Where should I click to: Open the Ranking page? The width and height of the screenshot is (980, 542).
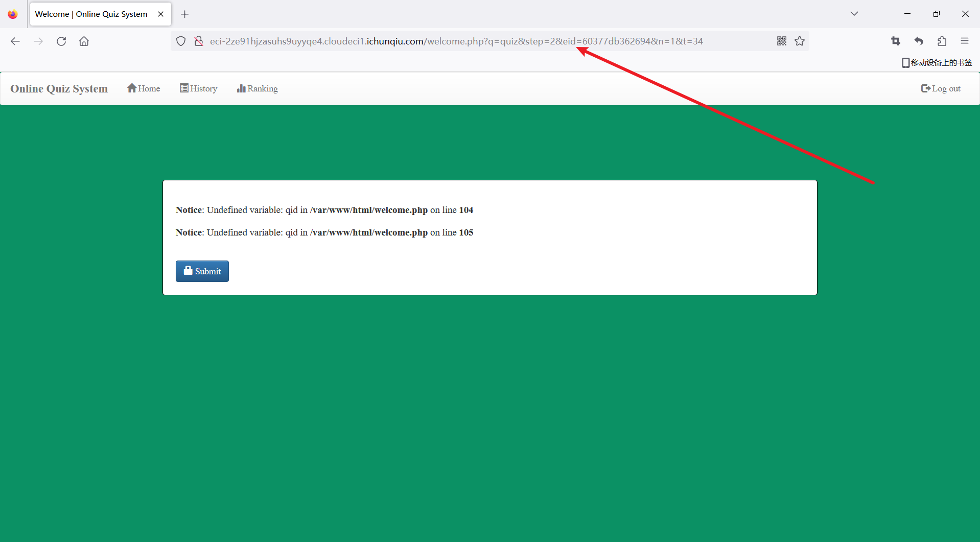(257, 88)
